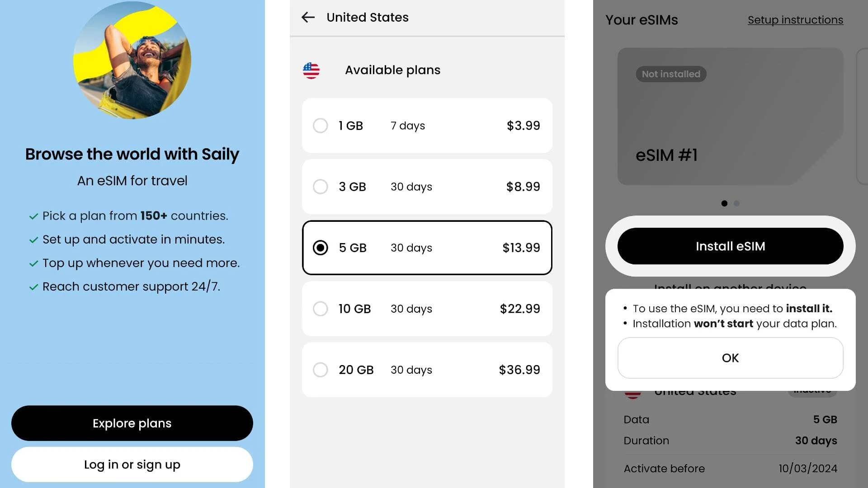Image resolution: width=868 pixels, height=488 pixels.
Task: Dismiss the popup by pressing OK
Action: point(730,357)
